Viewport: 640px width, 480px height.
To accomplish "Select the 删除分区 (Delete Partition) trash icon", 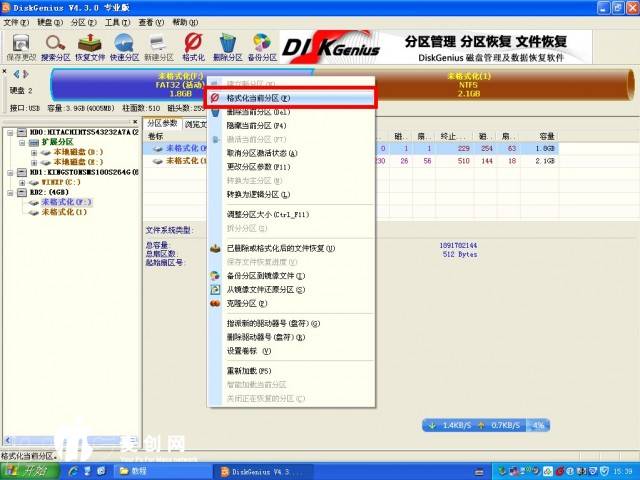I will pyautogui.click(x=229, y=45).
